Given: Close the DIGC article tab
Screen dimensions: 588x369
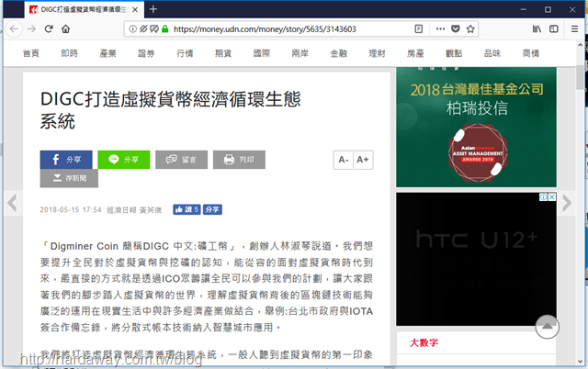Looking at the screenshot, I should [135, 10].
